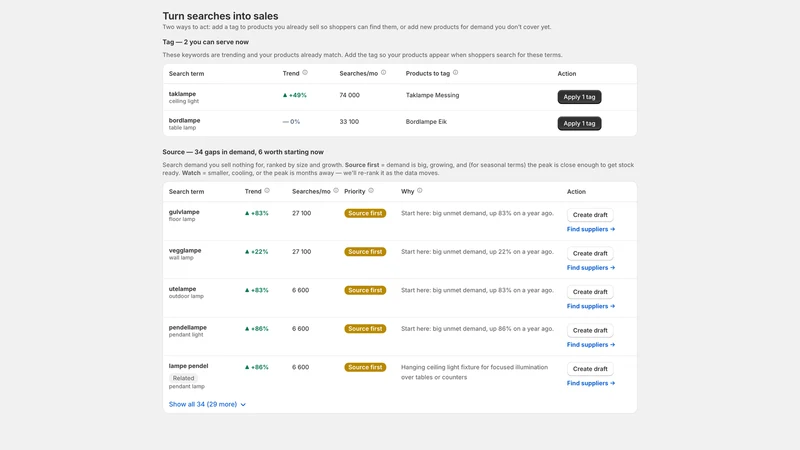
Task: Open info icon beside Source table Trend header
Action: click(x=267, y=190)
